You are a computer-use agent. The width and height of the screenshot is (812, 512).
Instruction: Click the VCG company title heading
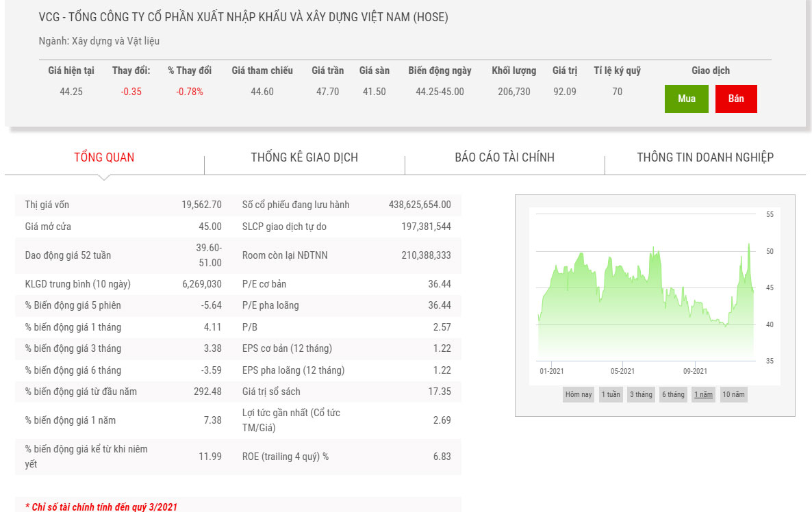pos(243,17)
